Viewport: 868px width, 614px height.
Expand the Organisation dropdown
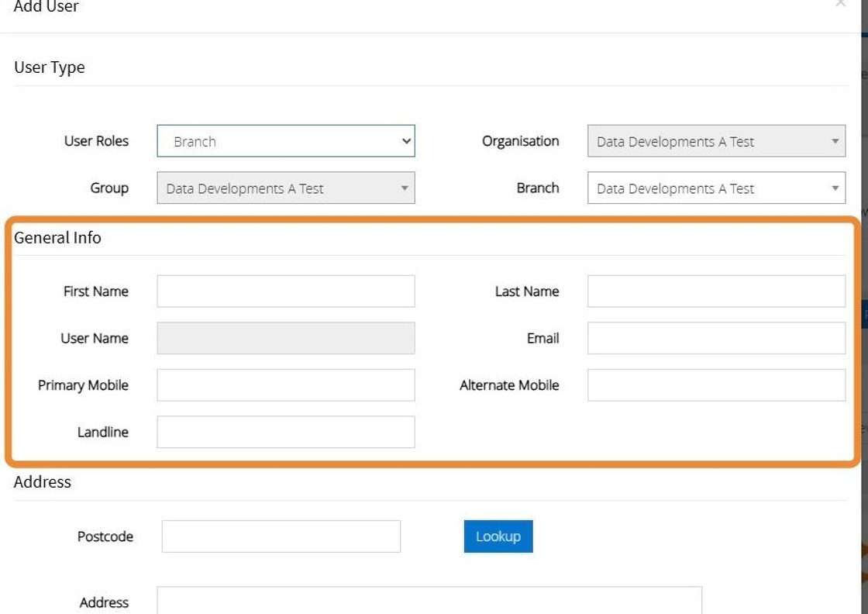[715, 142]
